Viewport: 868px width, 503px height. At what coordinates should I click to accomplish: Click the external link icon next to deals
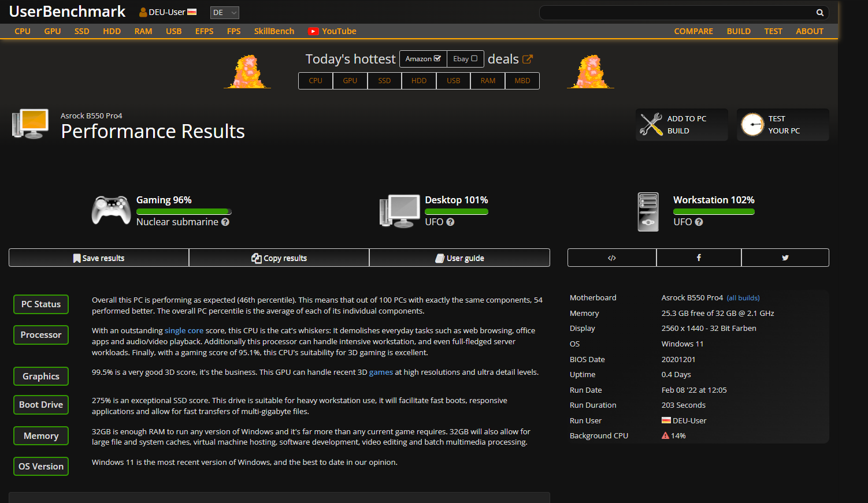click(527, 59)
